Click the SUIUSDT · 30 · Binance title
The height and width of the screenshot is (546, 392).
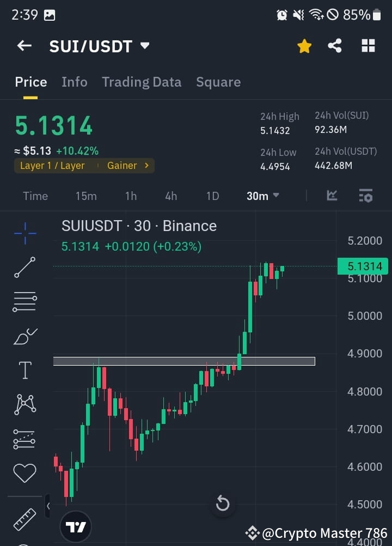pyautogui.click(x=139, y=226)
